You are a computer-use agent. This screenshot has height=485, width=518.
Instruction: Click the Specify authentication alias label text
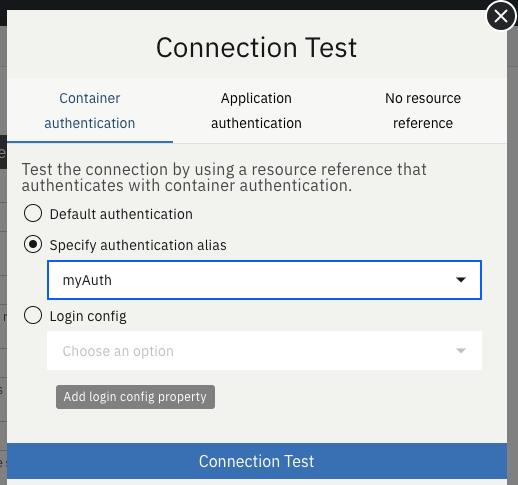point(138,245)
